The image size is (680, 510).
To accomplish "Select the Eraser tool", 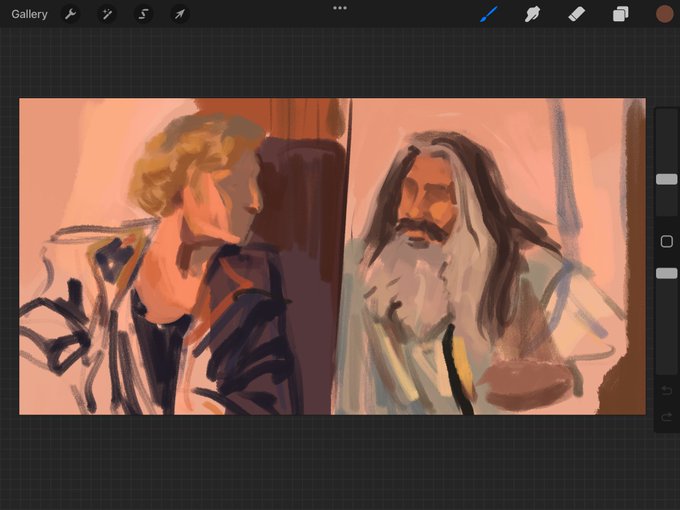I will [576, 14].
